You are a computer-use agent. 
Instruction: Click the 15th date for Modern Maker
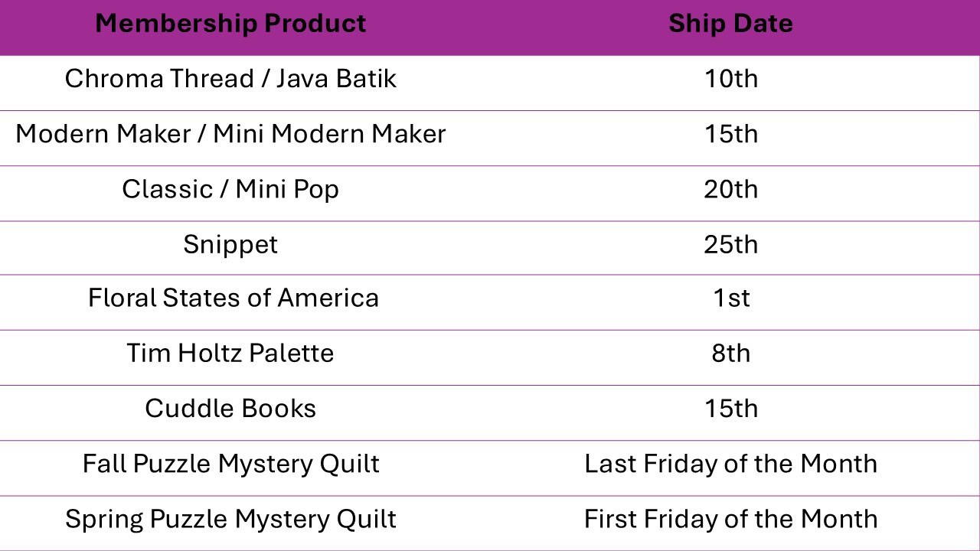click(730, 134)
